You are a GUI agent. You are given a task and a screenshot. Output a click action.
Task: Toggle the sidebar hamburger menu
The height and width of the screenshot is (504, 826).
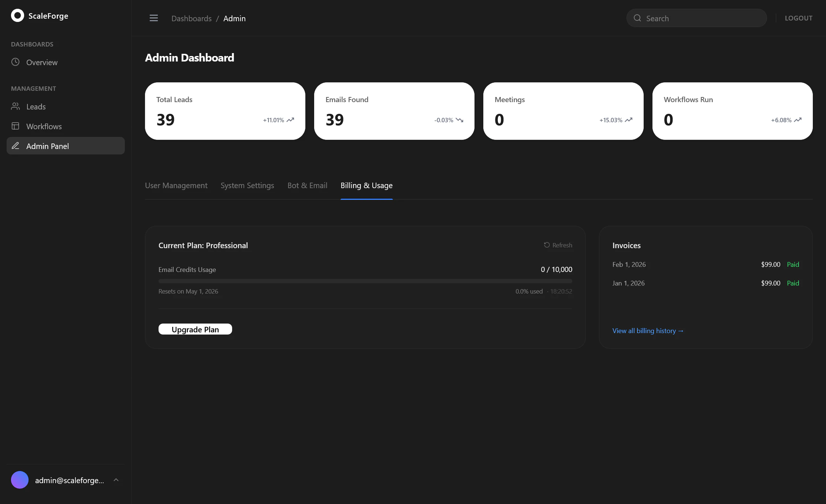point(154,18)
